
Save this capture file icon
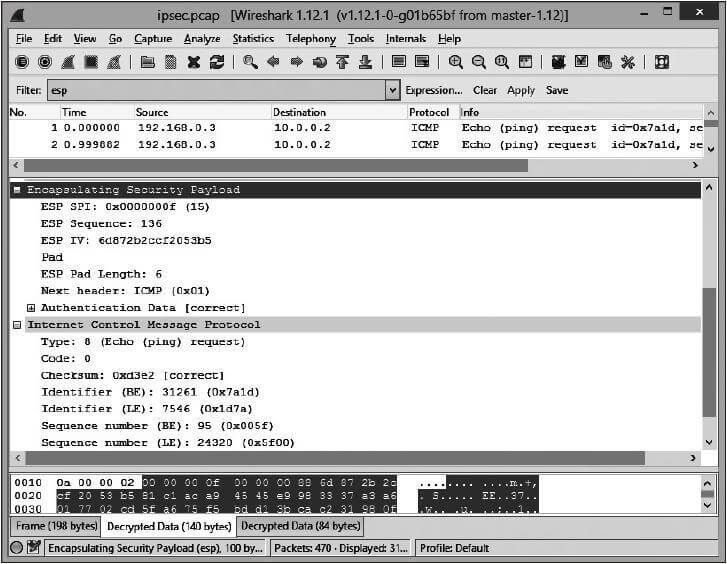click(171, 62)
